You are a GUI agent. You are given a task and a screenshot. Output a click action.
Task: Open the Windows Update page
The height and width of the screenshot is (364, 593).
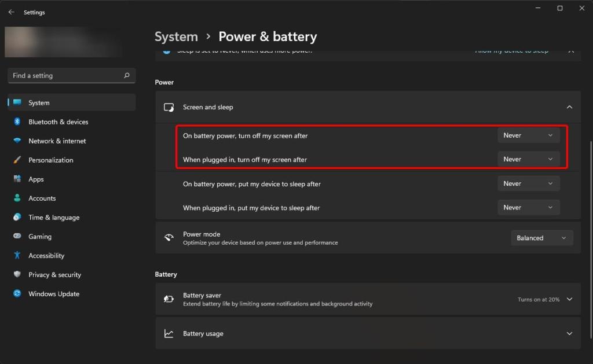click(71, 293)
